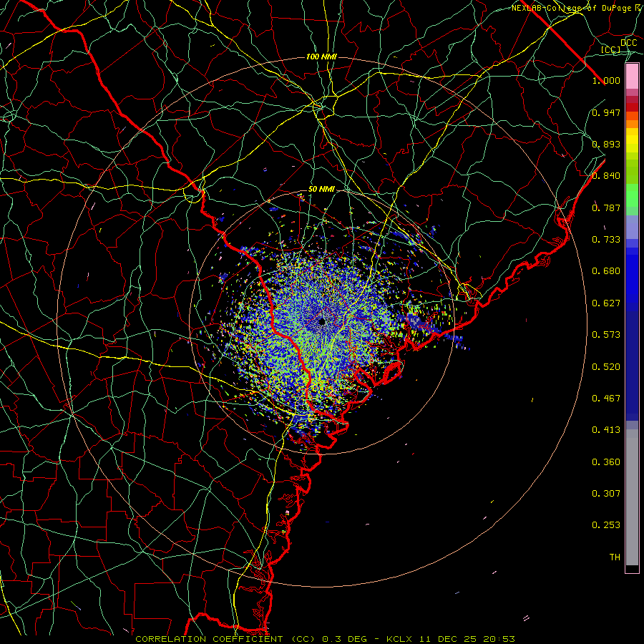This screenshot has width=644, height=644.
Task: Click the CORRELATION COEFFICIENT caption text
Action: click(x=209, y=639)
